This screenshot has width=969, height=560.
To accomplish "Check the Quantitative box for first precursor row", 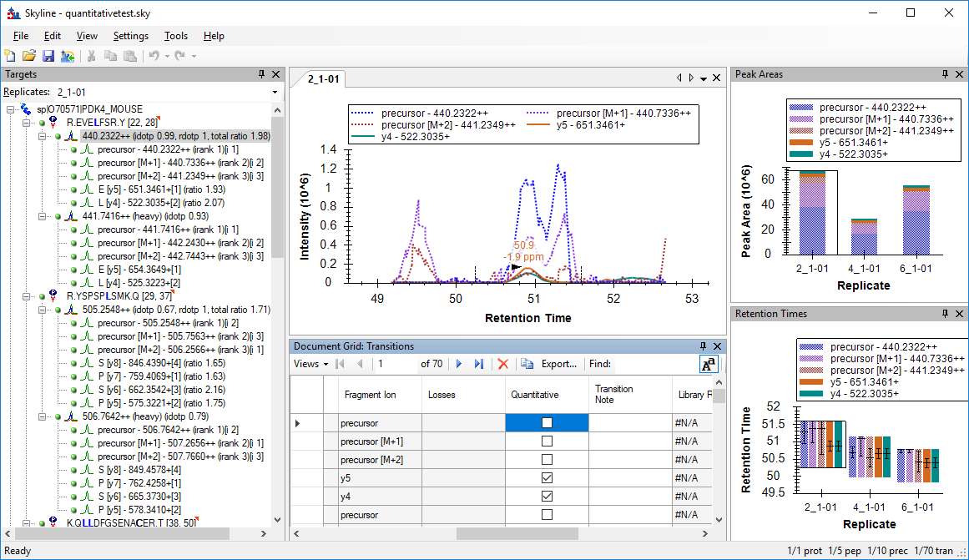I will click(547, 423).
